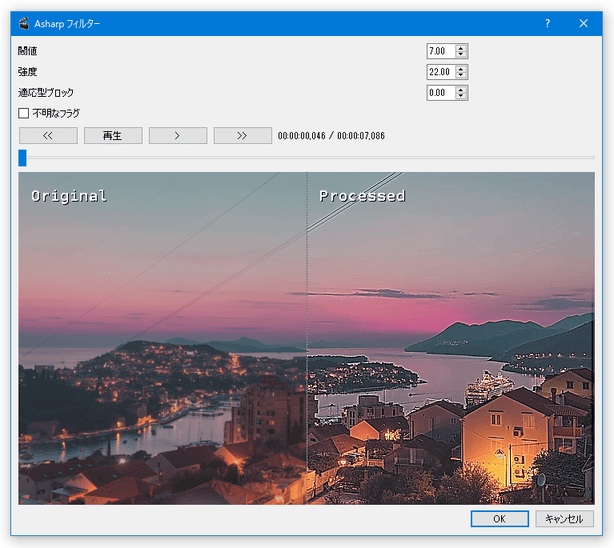
Task: Step forward one frame with > button
Action: pos(178,136)
